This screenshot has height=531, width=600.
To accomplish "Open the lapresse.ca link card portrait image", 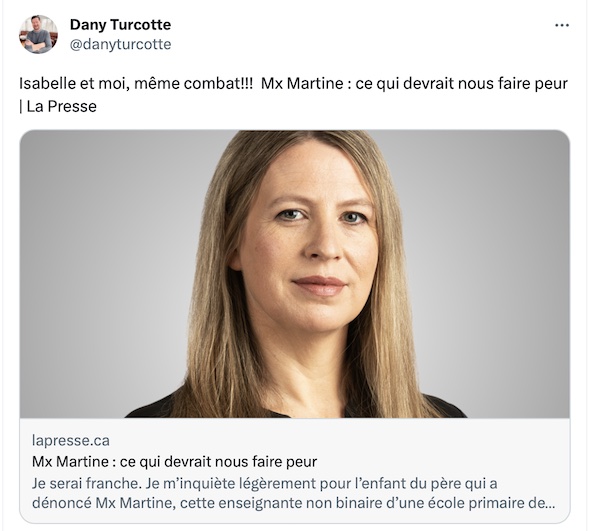I will pyautogui.click(x=295, y=274).
